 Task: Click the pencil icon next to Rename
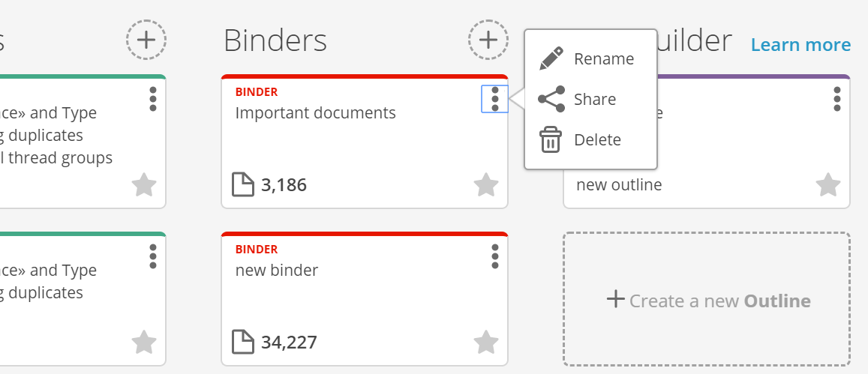tap(551, 58)
